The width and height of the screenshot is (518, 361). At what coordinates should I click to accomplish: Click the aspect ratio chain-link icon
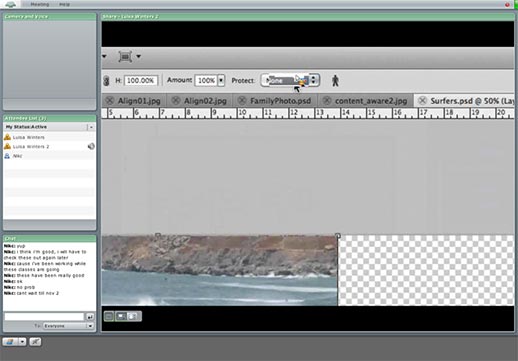point(106,81)
